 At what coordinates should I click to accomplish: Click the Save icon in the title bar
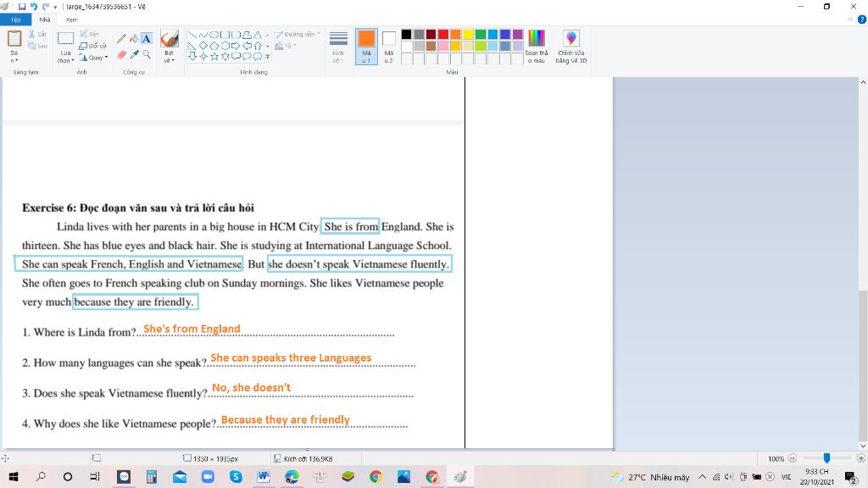pyautogui.click(x=22, y=7)
